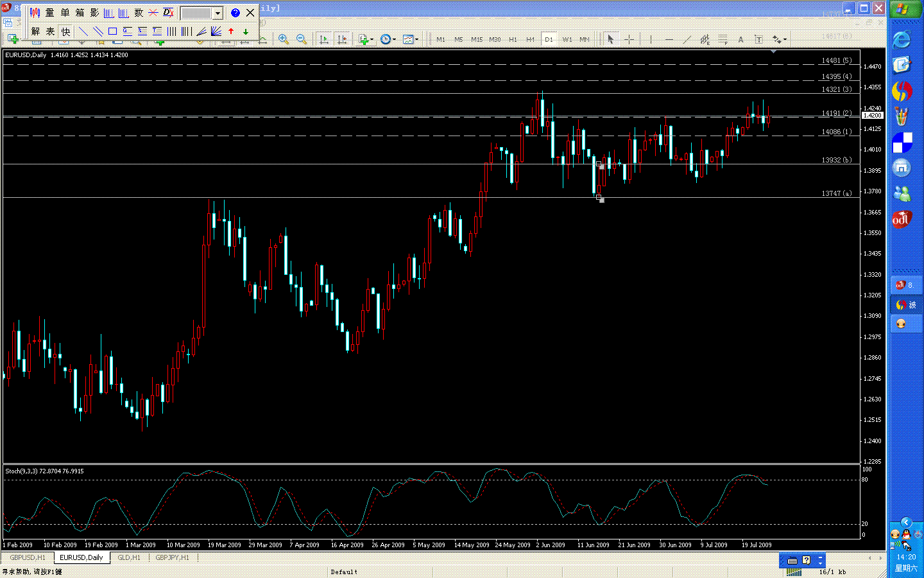Click the language bar keyboard icon
924x578 pixels.
click(x=792, y=561)
